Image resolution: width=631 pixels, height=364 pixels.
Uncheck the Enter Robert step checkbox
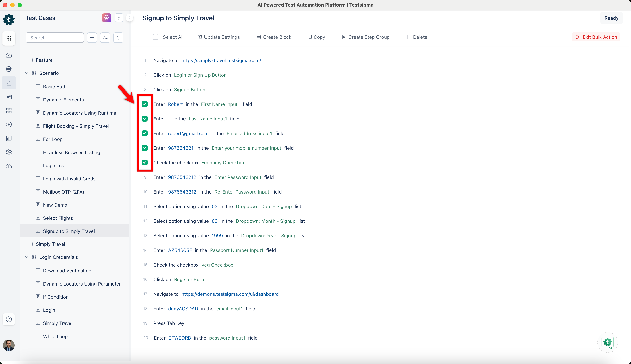tap(144, 104)
